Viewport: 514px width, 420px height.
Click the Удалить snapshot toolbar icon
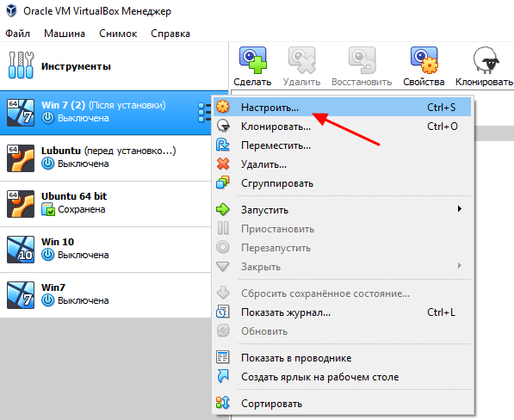coord(302,60)
